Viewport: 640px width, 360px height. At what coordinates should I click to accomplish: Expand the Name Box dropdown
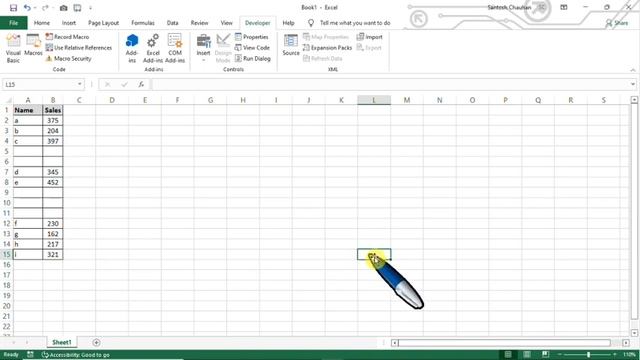click(80, 84)
